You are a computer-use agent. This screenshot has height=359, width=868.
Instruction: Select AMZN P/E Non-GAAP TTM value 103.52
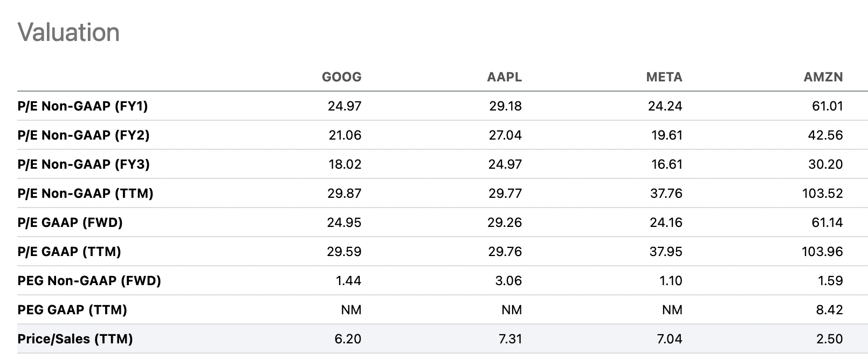point(822,194)
